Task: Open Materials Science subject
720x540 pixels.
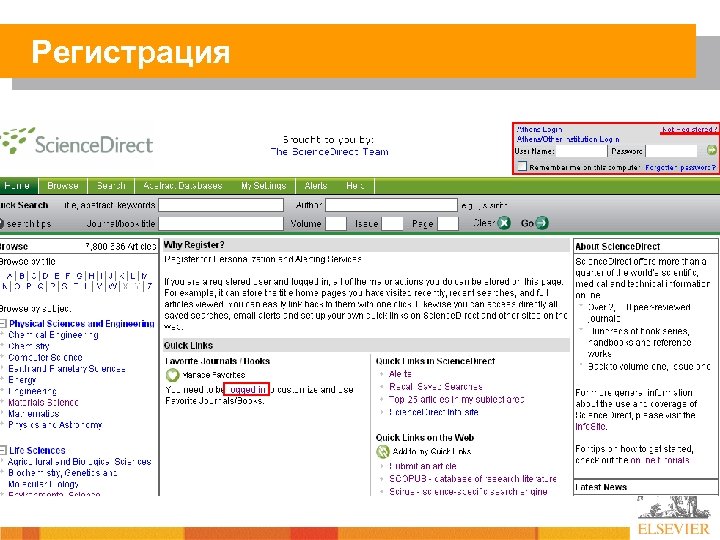Action: point(43,403)
